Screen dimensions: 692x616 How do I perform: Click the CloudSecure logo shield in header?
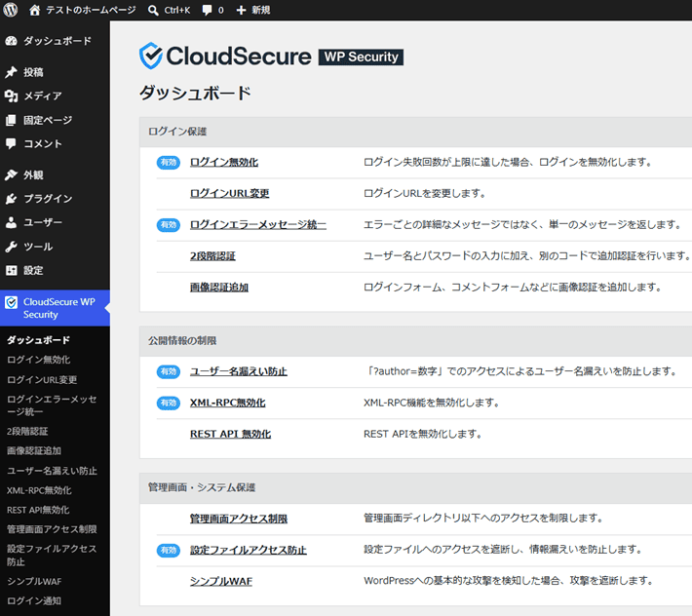151,56
